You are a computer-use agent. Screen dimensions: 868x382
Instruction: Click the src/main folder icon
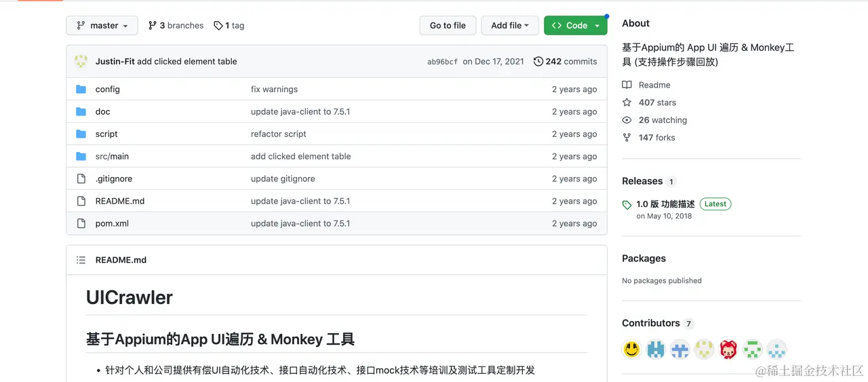coord(81,156)
